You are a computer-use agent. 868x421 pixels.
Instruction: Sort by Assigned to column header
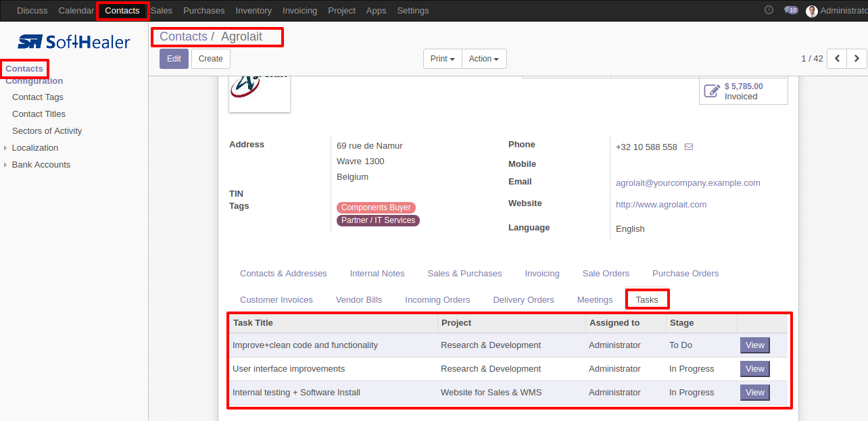pyautogui.click(x=626, y=323)
